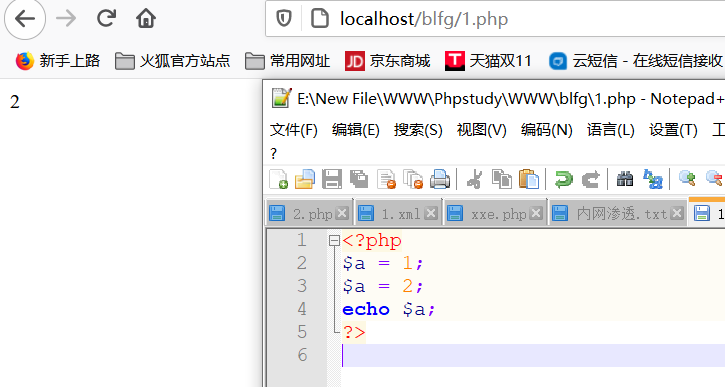Image resolution: width=725 pixels, height=387 pixels.
Task: Click the Firefox forward arrow
Action: [x=66, y=19]
